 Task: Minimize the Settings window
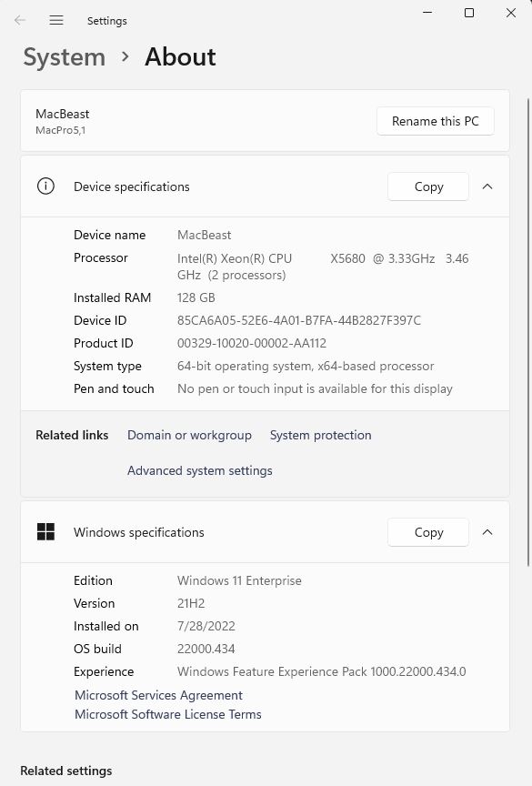click(427, 13)
